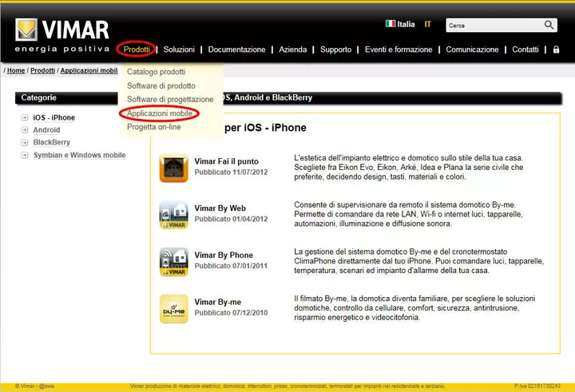Select Android category
This screenshot has height=392, width=575.
46,130
